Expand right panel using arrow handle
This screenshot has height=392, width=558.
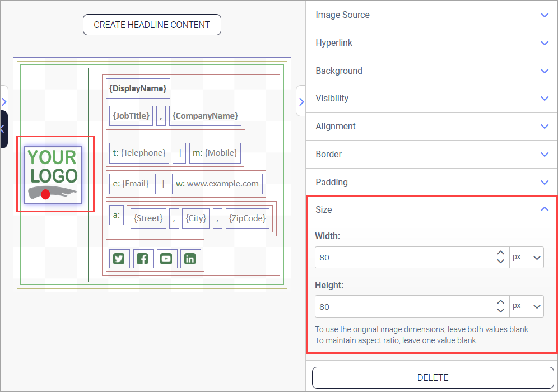301,101
